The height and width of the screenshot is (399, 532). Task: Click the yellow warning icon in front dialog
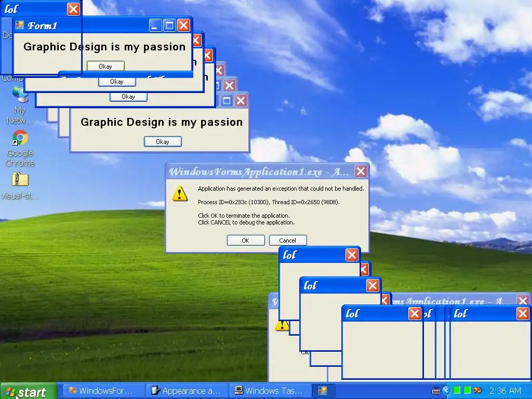(x=180, y=193)
